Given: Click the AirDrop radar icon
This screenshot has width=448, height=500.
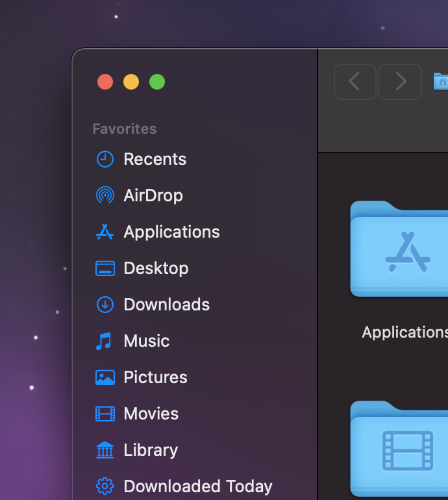Looking at the screenshot, I should pyautogui.click(x=105, y=195).
